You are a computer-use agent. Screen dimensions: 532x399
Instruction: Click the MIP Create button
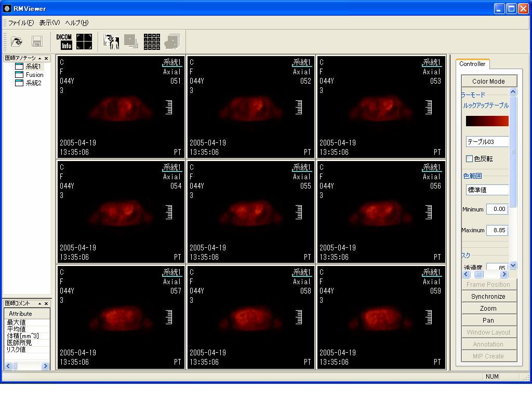[488, 356]
